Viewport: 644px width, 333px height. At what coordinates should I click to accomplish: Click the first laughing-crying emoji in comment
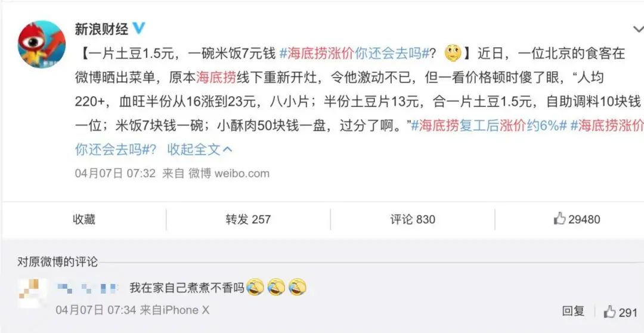coord(255,287)
